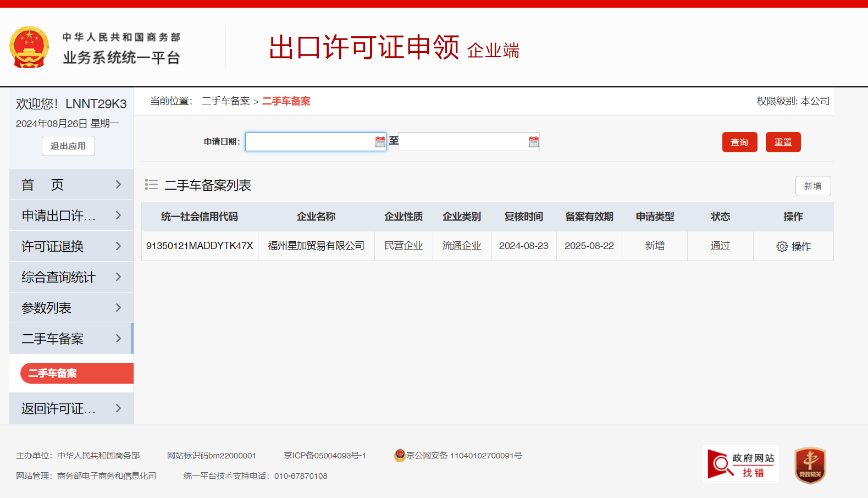Screen dimensions: 868x498
Task: Click the list icon beside 二手车备案列表
Action: (x=151, y=185)
